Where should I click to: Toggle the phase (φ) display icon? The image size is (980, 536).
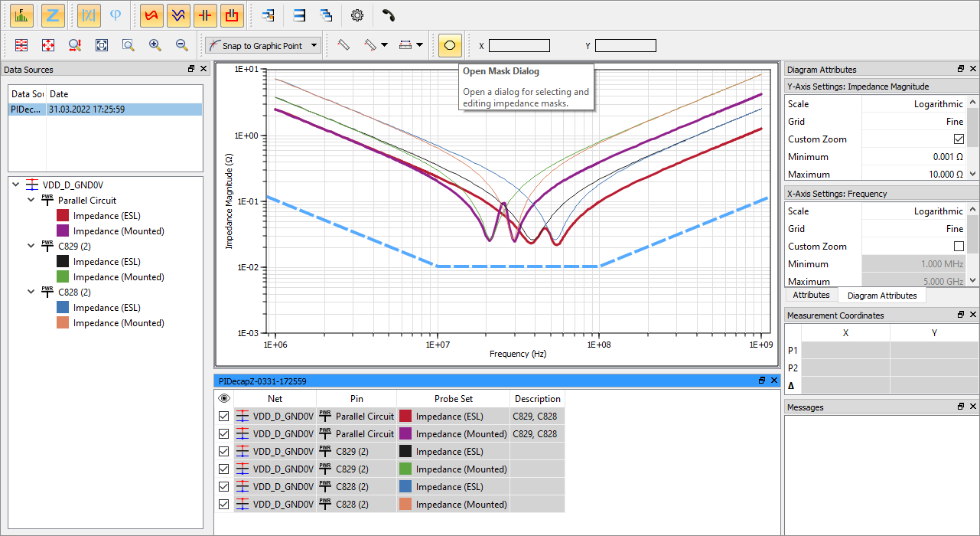pos(116,15)
